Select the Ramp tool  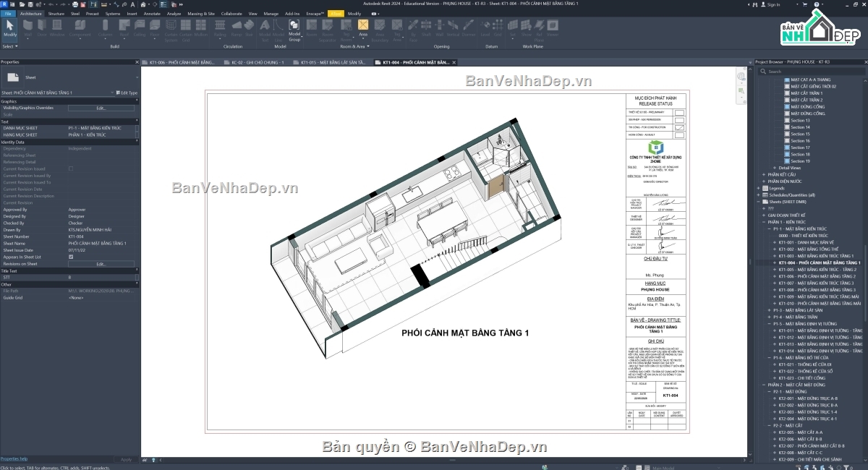click(x=237, y=29)
